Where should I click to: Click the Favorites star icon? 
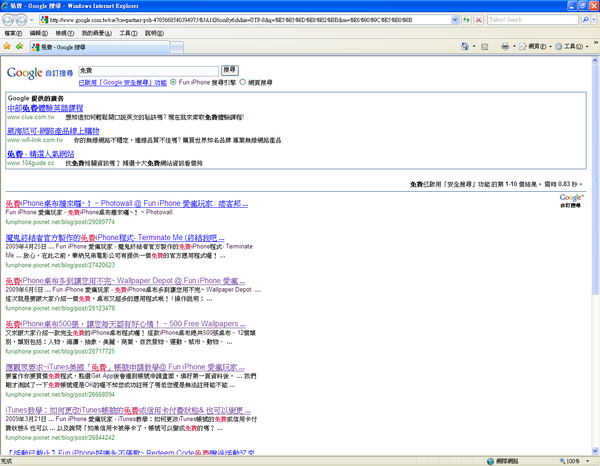[7, 46]
